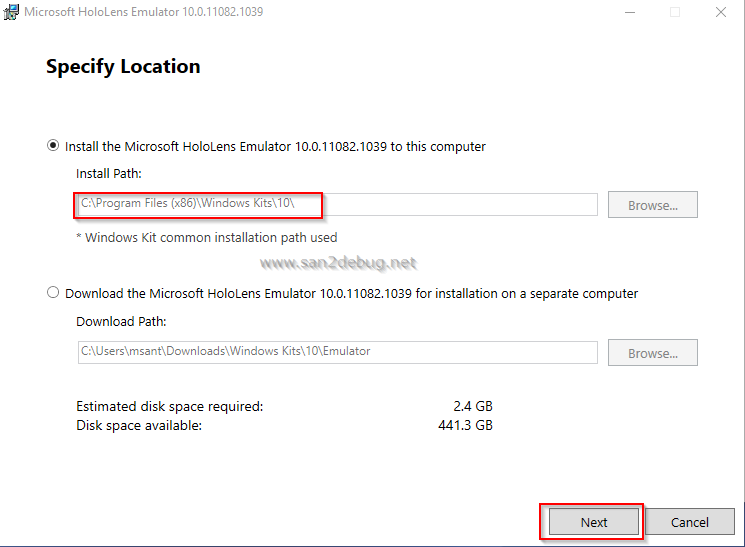Click the Install Path text field
The height and width of the screenshot is (547, 745).
click(x=336, y=205)
